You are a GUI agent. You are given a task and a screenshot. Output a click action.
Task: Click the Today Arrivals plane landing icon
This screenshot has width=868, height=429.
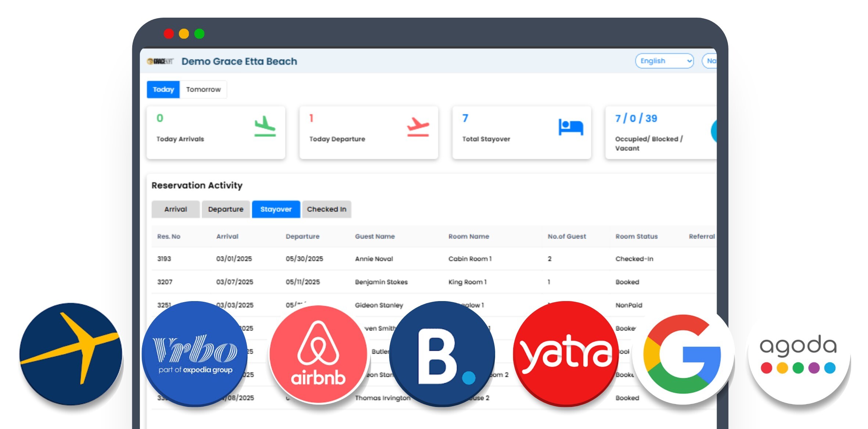pos(265,126)
